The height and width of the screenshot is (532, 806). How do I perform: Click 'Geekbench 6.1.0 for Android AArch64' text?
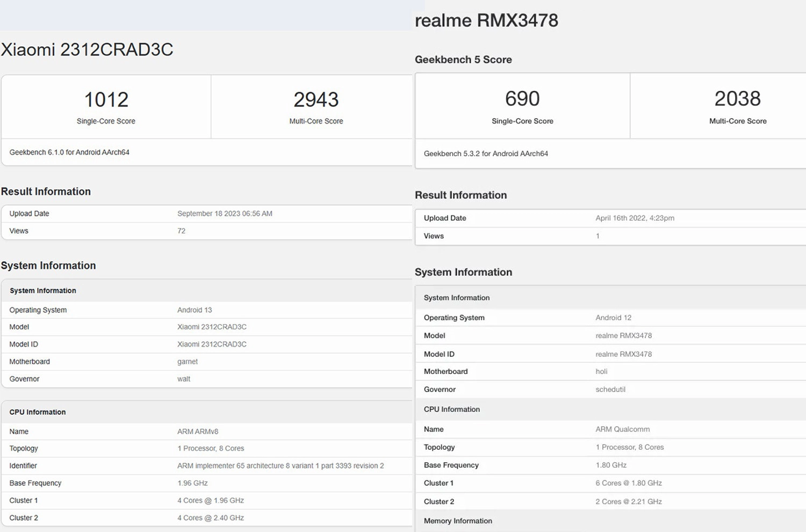coord(69,152)
